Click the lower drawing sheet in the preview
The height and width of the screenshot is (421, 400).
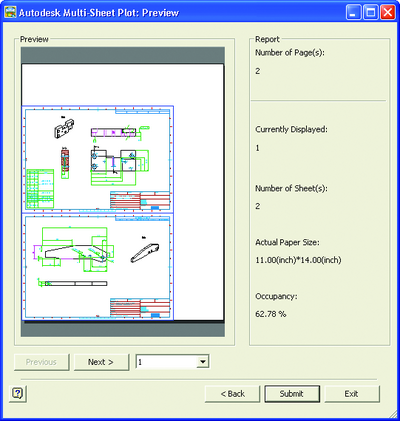[x=98, y=267]
